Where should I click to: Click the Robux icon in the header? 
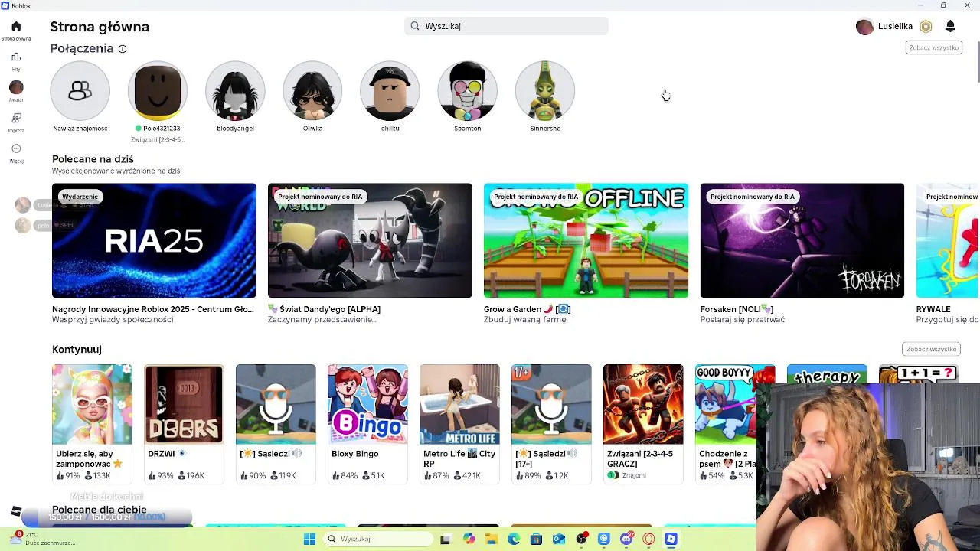926,27
